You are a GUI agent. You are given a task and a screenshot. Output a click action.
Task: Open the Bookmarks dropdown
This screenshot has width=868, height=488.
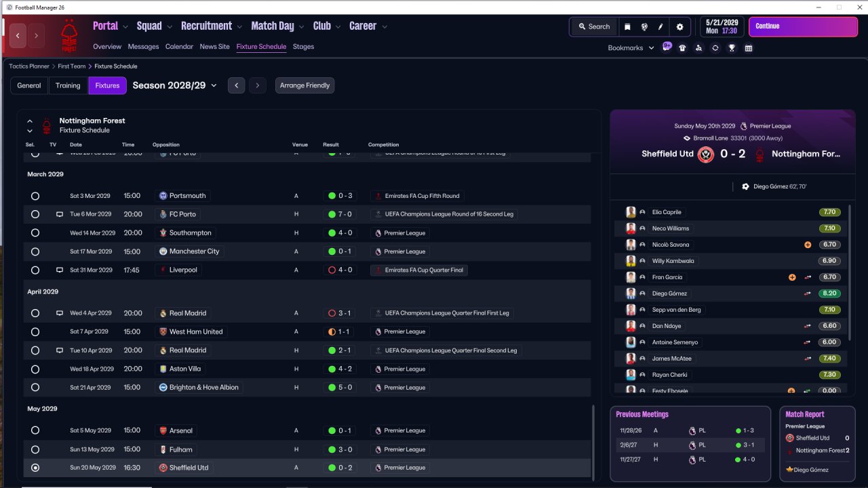(x=631, y=48)
